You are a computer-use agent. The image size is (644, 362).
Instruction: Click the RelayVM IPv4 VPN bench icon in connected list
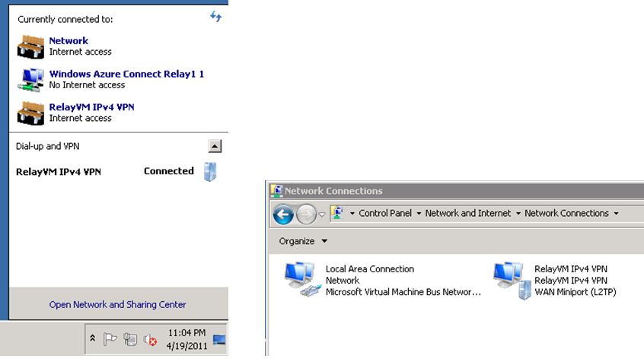click(x=30, y=113)
